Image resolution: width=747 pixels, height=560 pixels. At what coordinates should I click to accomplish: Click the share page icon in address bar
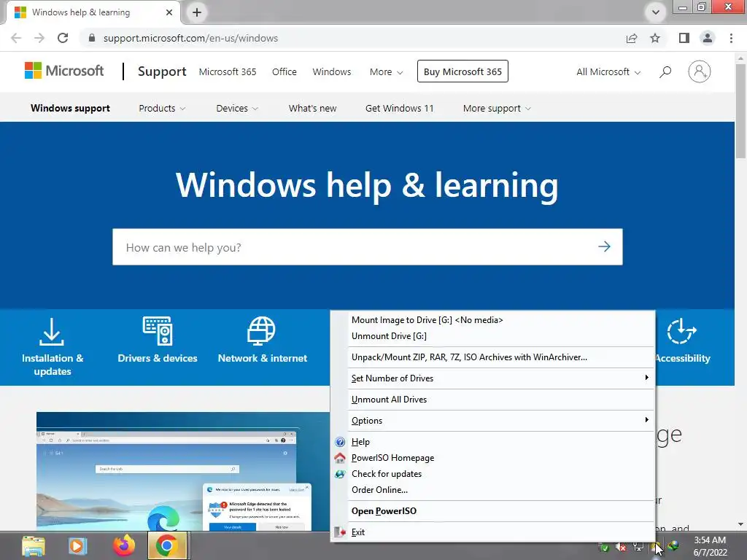tap(632, 38)
